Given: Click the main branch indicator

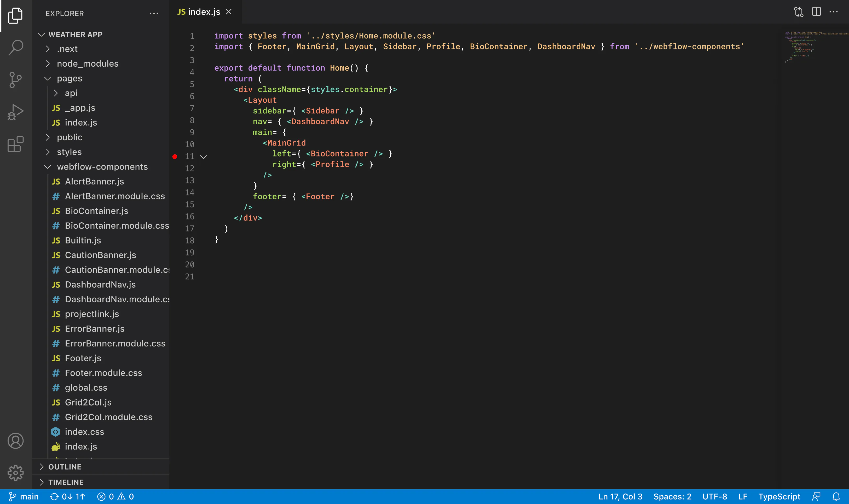Looking at the screenshot, I should [24, 496].
